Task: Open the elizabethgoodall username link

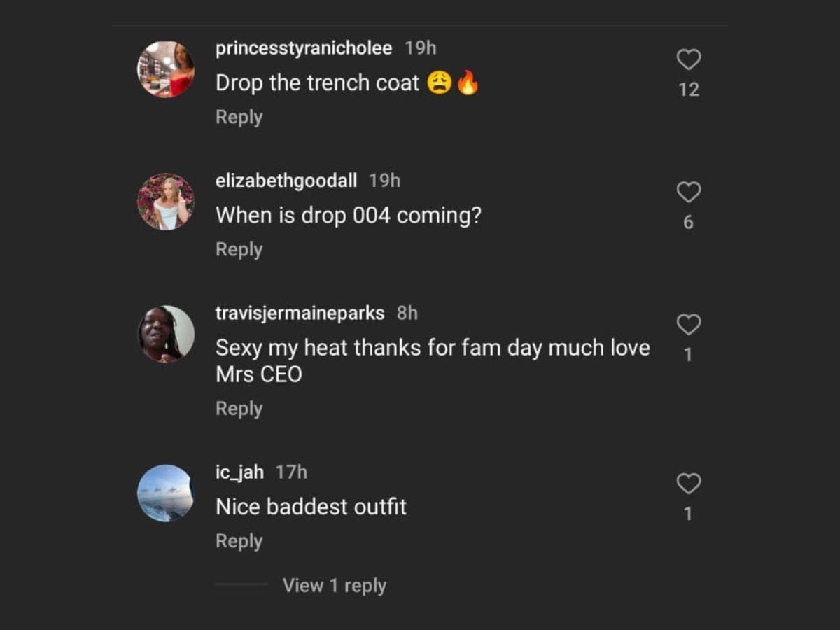Action: [x=286, y=181]
